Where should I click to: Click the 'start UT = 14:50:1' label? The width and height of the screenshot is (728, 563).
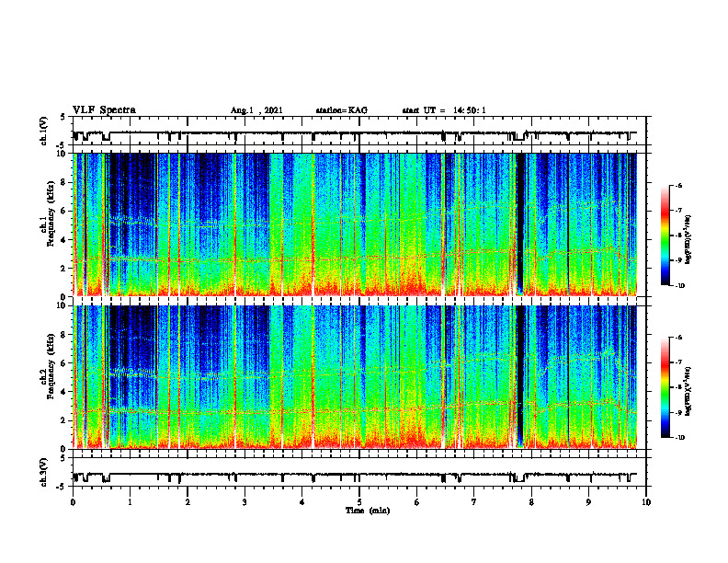[x=444, y=110]
